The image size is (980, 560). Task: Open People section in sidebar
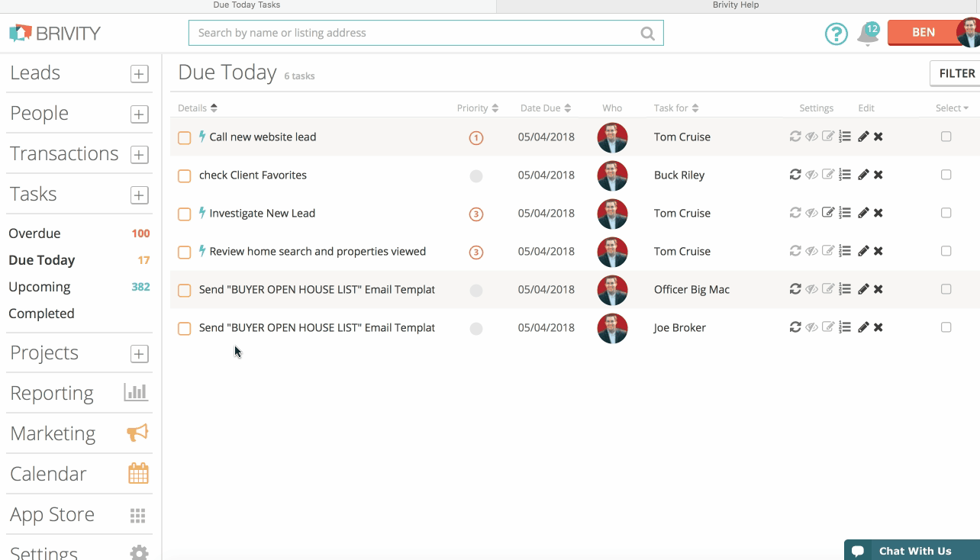click(x=40, y=114)
